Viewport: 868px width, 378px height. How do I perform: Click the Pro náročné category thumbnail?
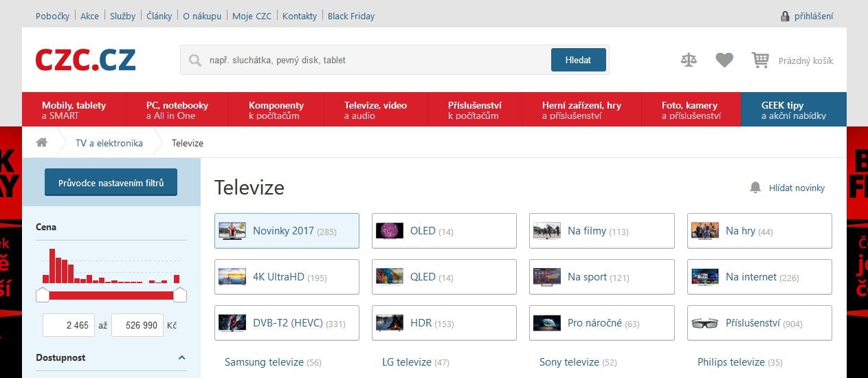coord(547,323)
